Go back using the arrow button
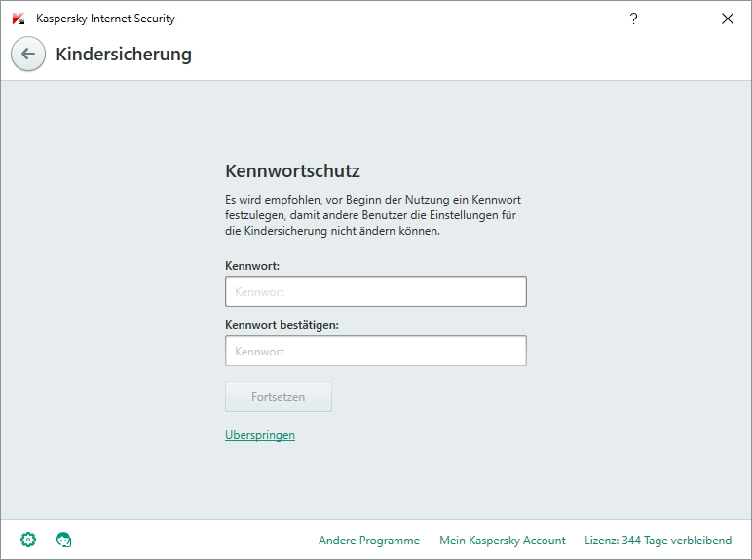The width and height of the screenshot is (752, 560). (28, 54)
